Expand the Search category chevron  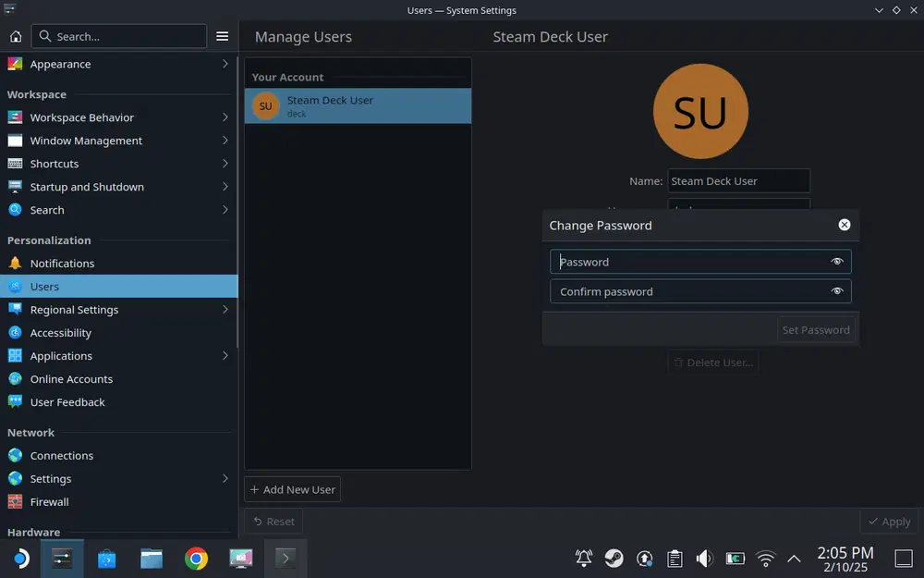coord(225,209)
